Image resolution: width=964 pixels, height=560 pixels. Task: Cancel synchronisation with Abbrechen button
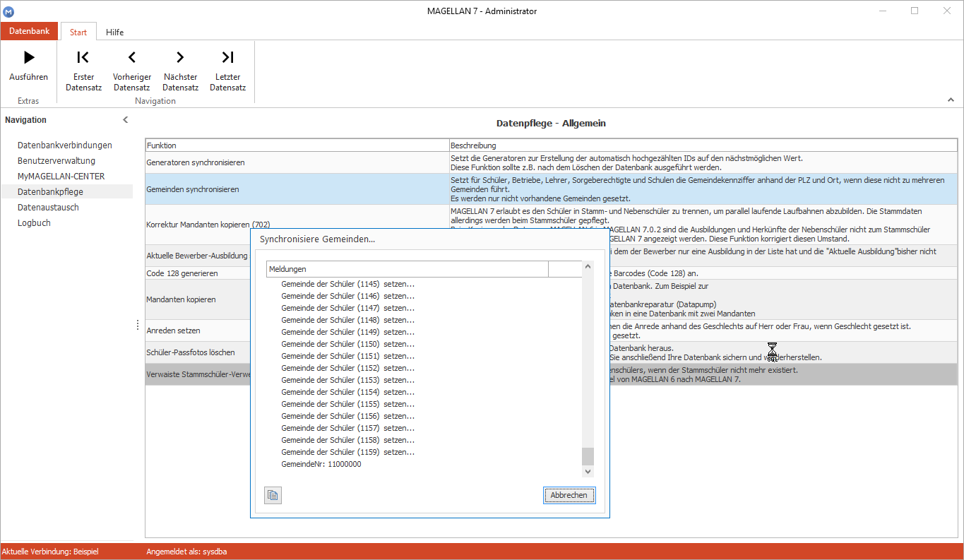coord(569,495)
